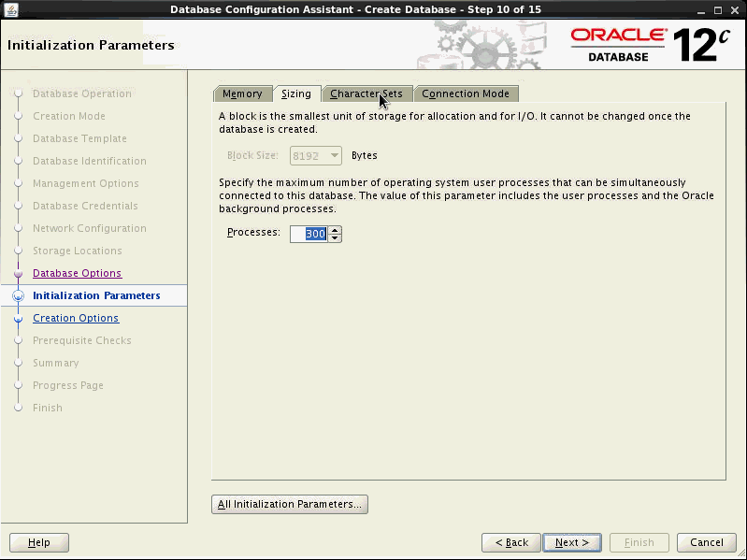Screen dimensions: 747x560
Task: Click Database Identification step label
Action: coord(90,161)
